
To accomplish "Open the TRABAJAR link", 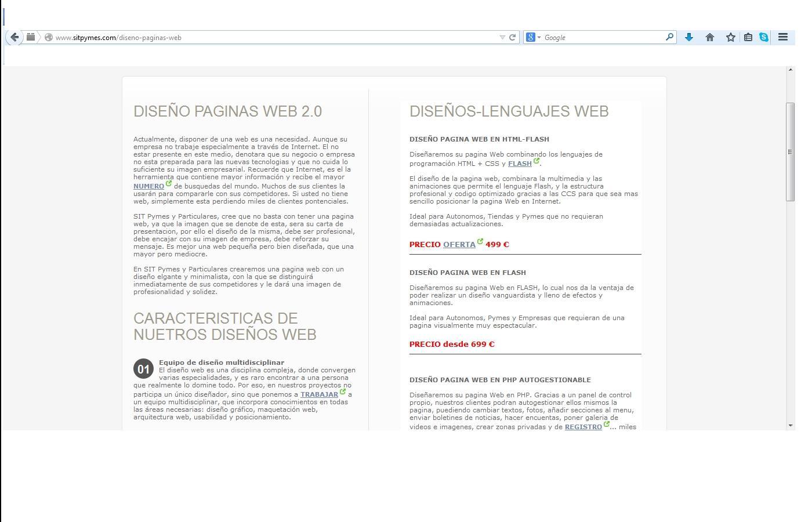I will [319, 394].
